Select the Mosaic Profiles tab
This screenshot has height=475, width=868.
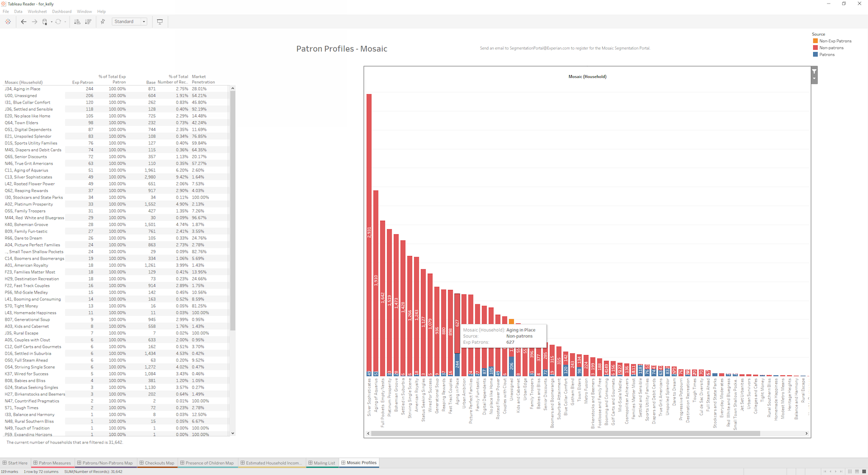point(359,462)
